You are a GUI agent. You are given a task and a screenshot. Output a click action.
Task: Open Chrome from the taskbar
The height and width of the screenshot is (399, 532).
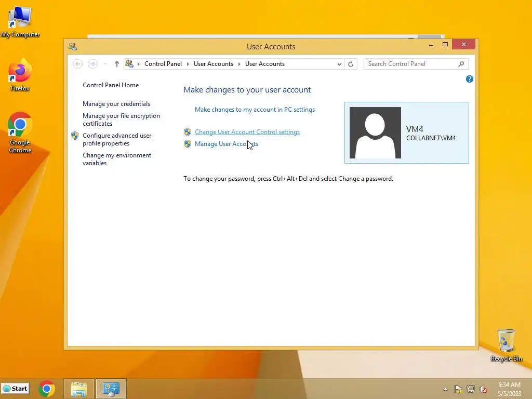click(x=46, y=389)
